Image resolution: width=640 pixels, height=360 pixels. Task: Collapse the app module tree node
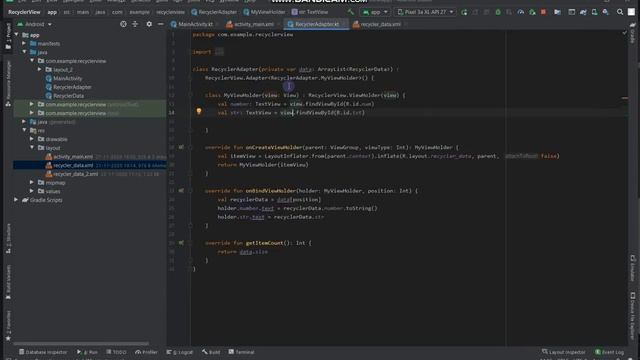tap(17, 35)
